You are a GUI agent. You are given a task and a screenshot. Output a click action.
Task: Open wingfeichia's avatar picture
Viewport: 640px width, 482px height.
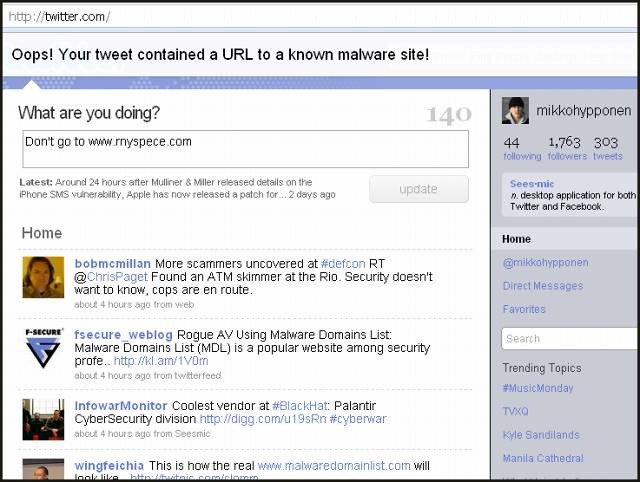43,469
